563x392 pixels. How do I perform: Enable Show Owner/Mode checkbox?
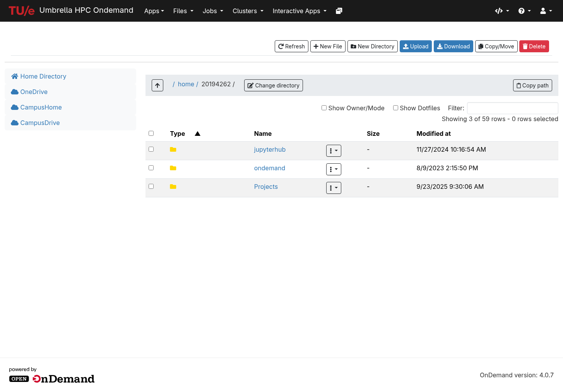pos(324,108)
